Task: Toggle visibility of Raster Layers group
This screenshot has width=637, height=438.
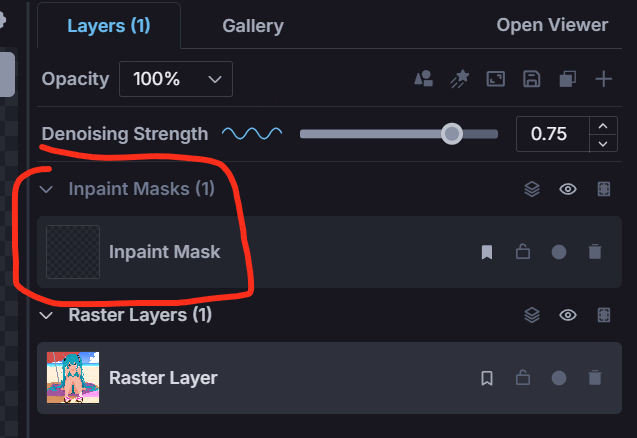Action: [568, 315]
